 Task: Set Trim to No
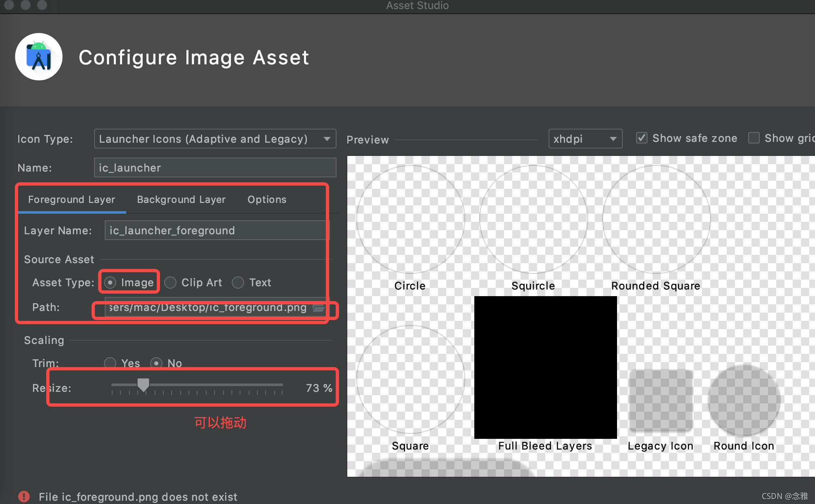(x=156, y=363)
